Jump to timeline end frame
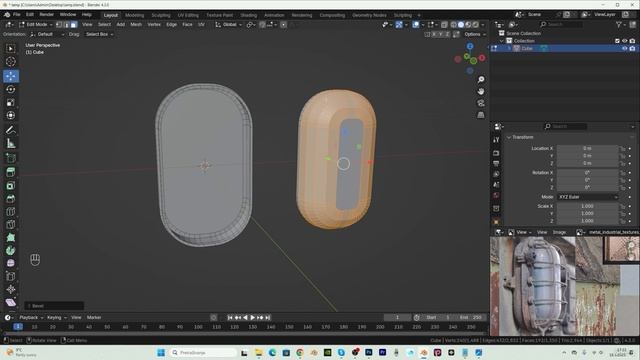Image resolution: width=640 pixels, height=360 pixels. point(268,318)
